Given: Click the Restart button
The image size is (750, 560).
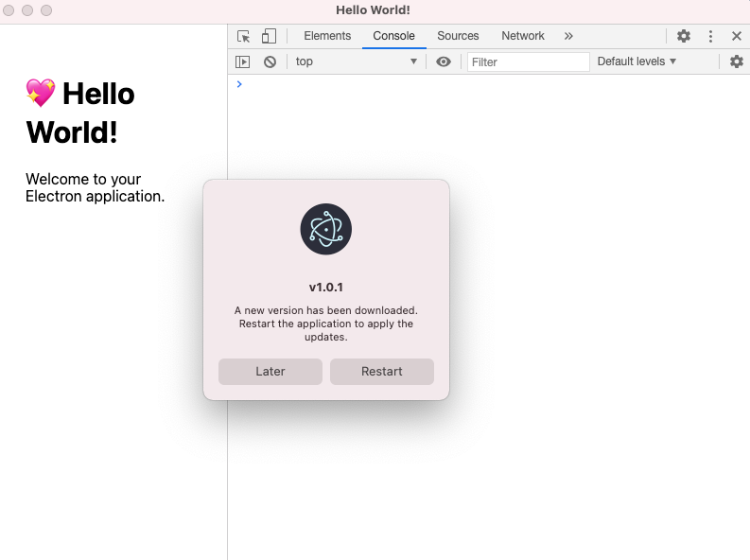Looking at the screenshot, I should click(382, 372).
